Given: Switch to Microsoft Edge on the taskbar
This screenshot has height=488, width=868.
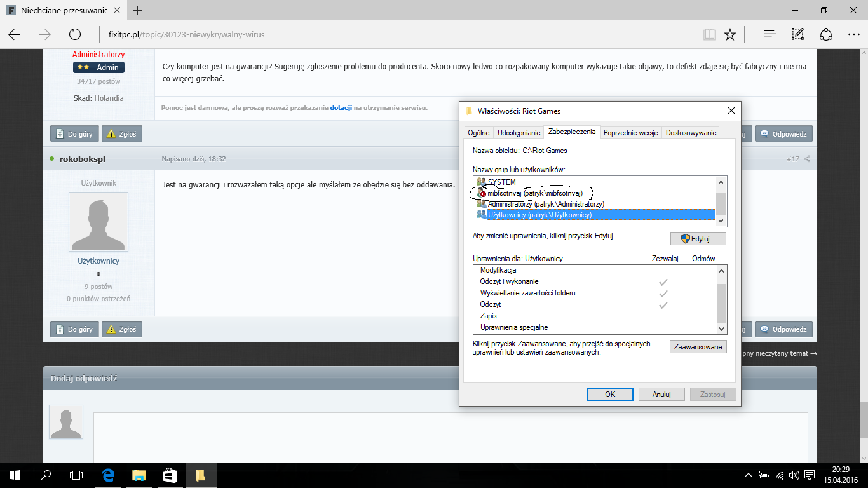Looking at the screenshot, I should click(x=108, y=475).
